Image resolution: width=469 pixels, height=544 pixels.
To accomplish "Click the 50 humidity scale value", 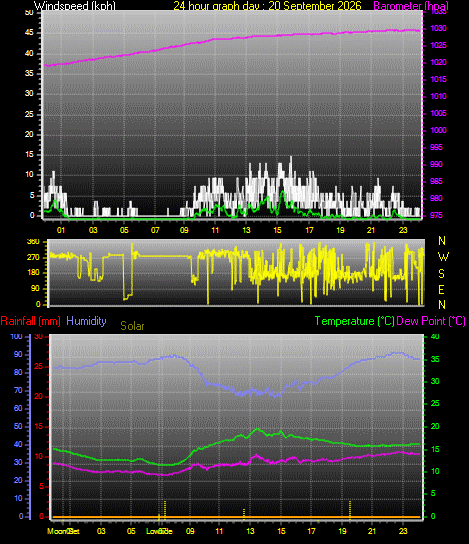I will 18,426.
